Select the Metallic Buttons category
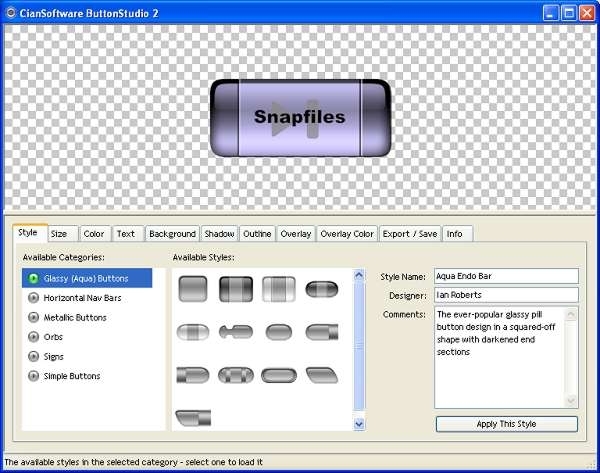Image resolution: width=600 pixels, height=473 pixels. point(87,317)
